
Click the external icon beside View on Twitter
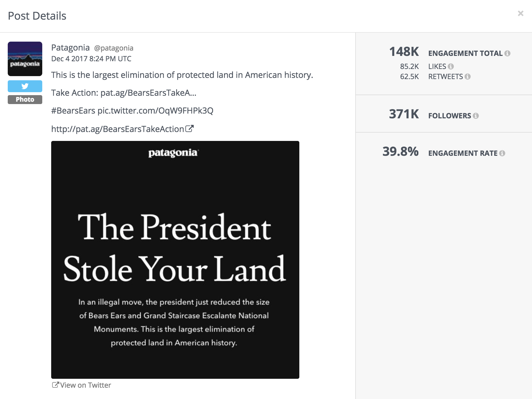pyautogui.click(x=55, y=385)
